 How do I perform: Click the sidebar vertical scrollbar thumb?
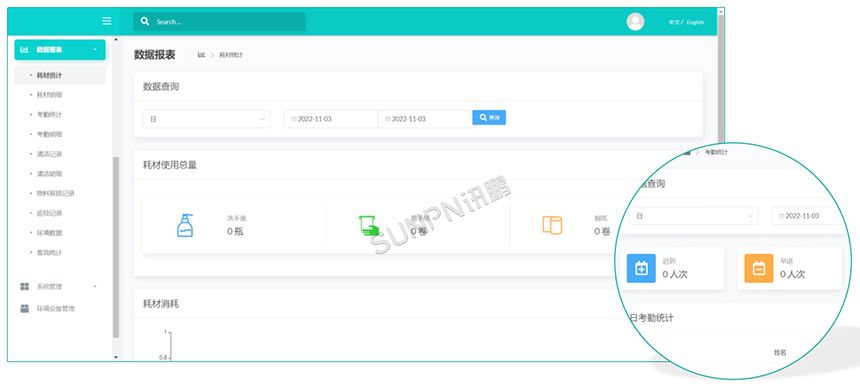point(115,247)
